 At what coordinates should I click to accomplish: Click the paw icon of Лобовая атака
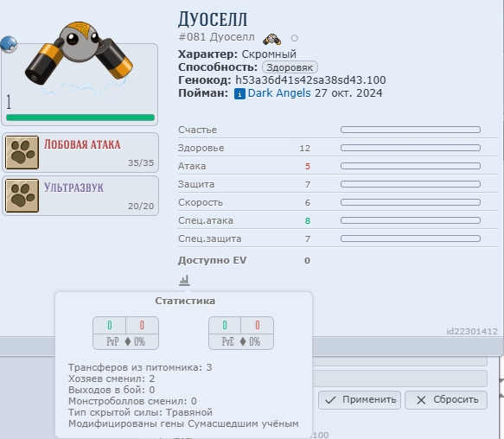coord(22,152)
